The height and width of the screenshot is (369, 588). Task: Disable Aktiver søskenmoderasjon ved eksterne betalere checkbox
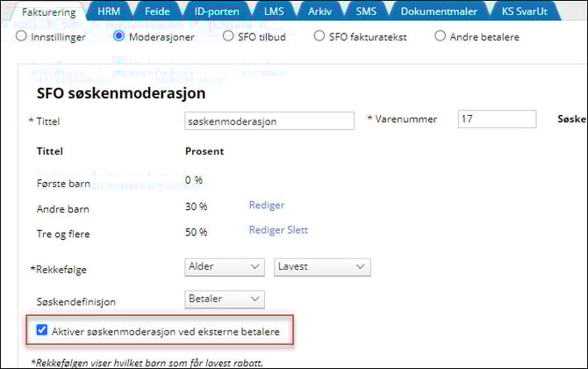pos(41,330)
